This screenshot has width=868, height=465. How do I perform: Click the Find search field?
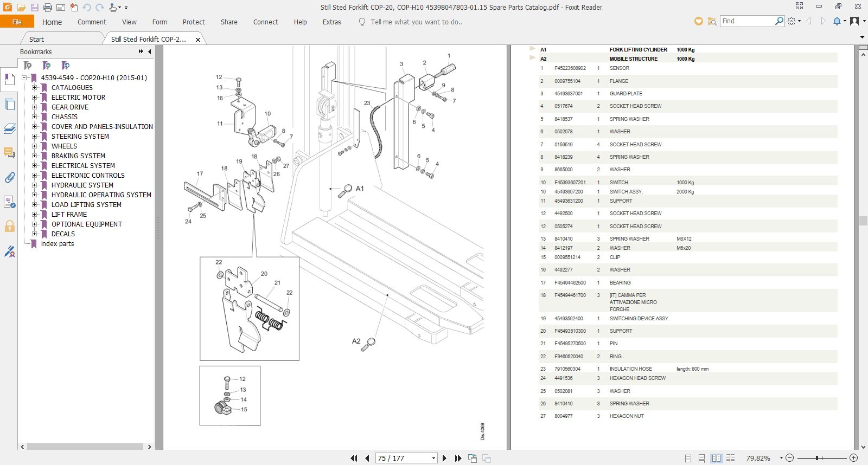point(747,21)
